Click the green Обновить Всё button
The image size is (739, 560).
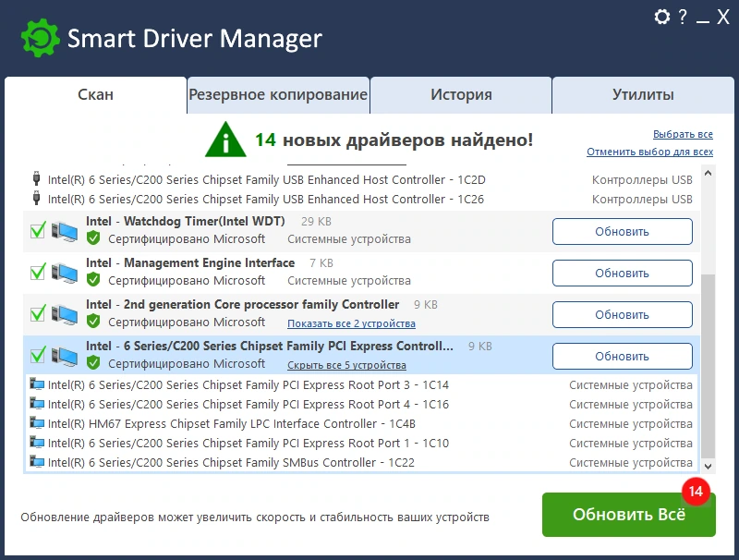[629, 515]
